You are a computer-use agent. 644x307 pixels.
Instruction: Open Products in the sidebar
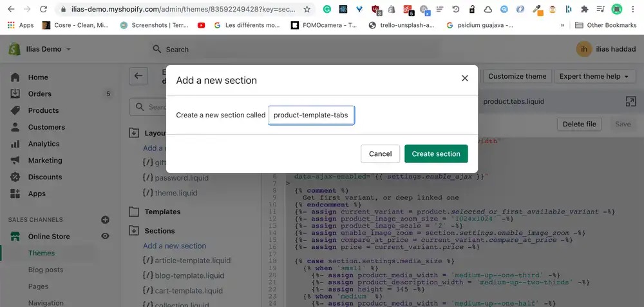click(43, 110)
